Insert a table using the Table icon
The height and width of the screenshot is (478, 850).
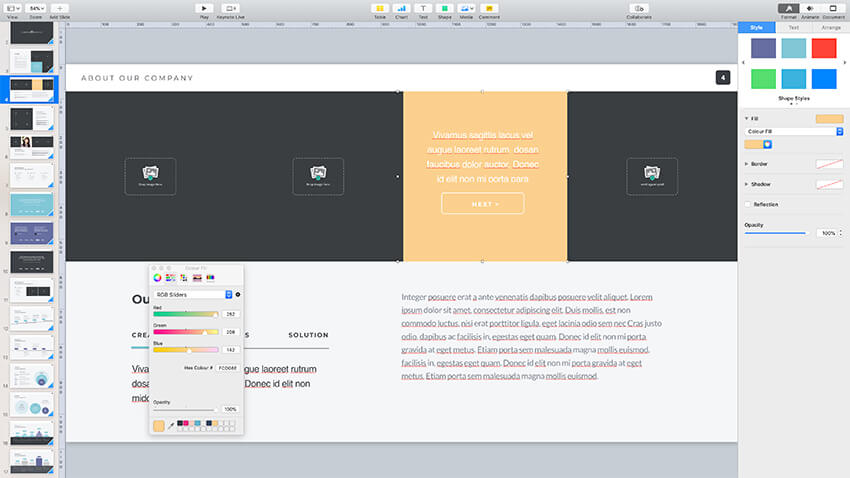click(x=379, y=8)
